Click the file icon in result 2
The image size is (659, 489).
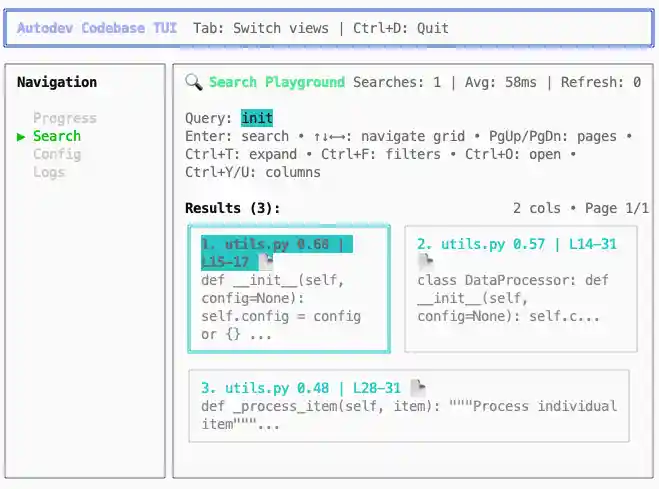425,261
